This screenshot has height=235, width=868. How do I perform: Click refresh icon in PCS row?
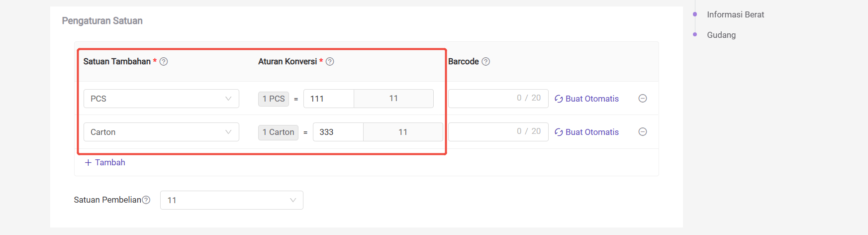click(559, 99)
